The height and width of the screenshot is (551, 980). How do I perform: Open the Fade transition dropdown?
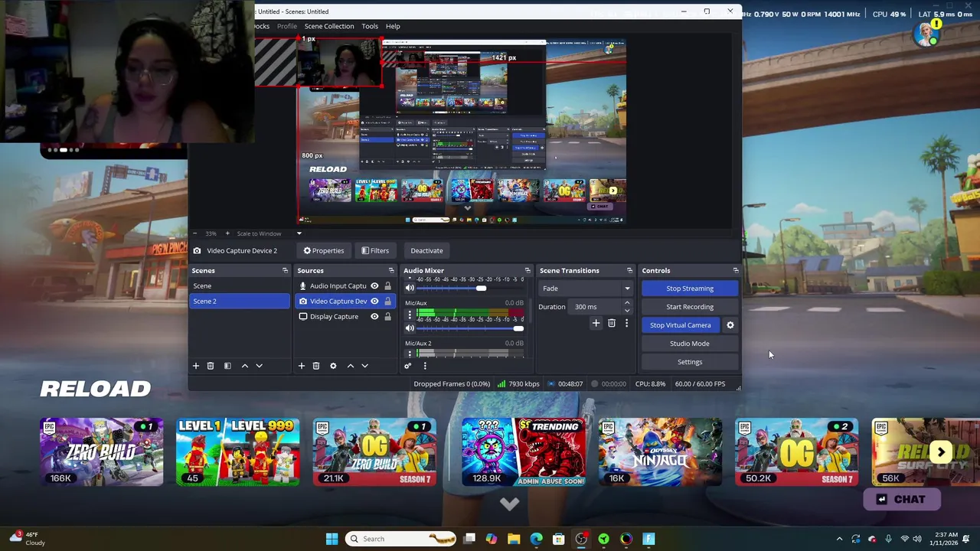586,289
